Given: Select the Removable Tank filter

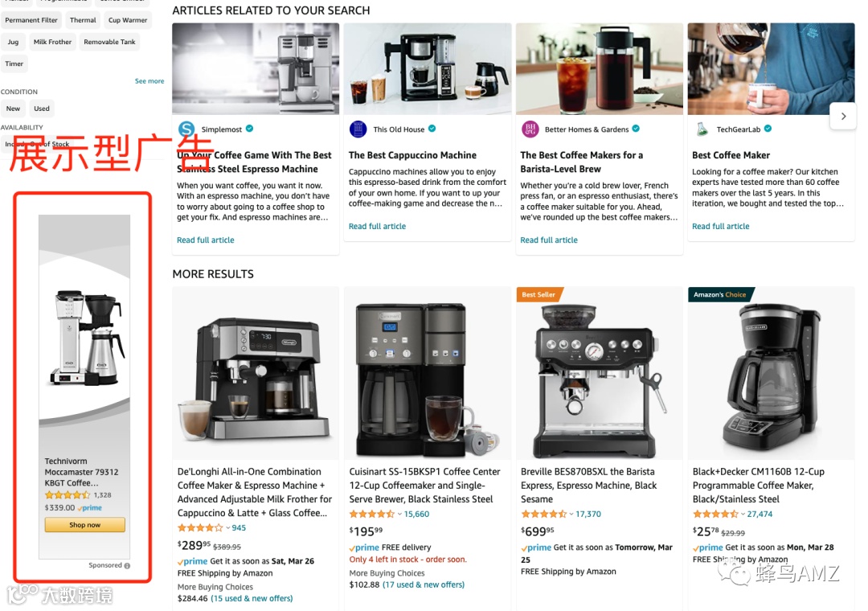Looking at the screenshot, I should pos(109,42).
